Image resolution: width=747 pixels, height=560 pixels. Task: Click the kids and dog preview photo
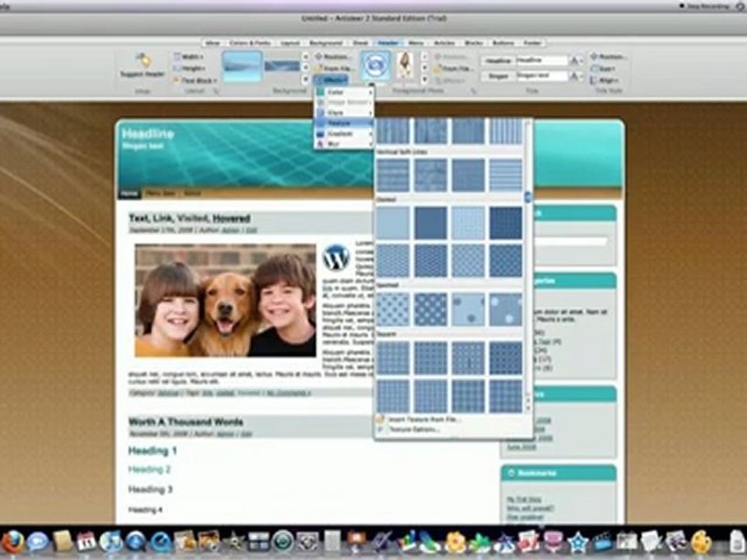point(226,300)
